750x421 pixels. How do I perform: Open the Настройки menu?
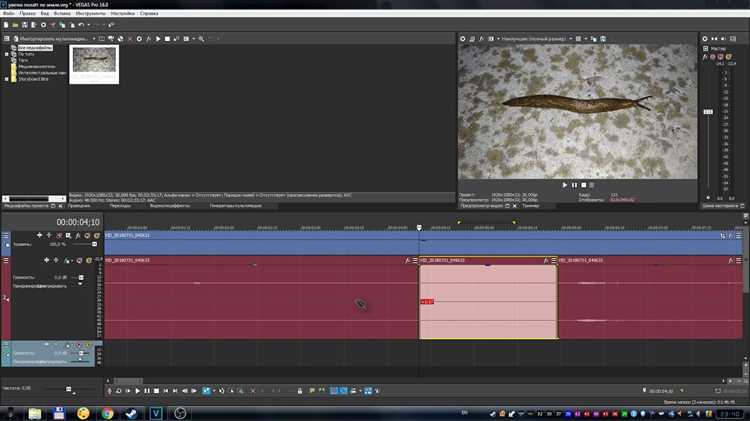pyautogui.click(x=122, y=13)
